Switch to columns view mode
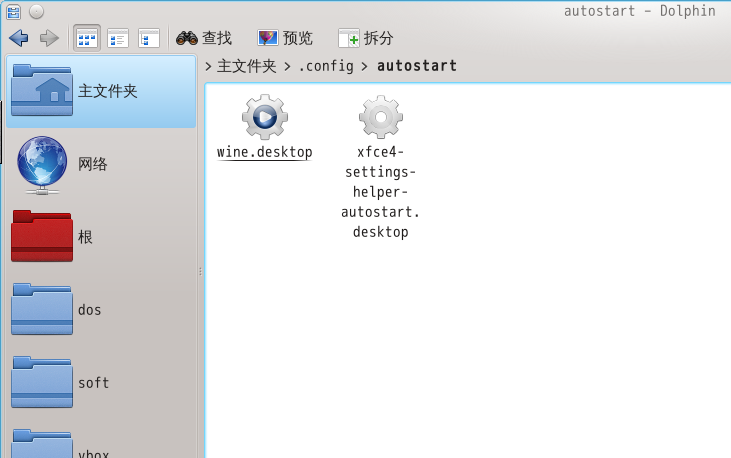731x458 pixels. point(149,38)
